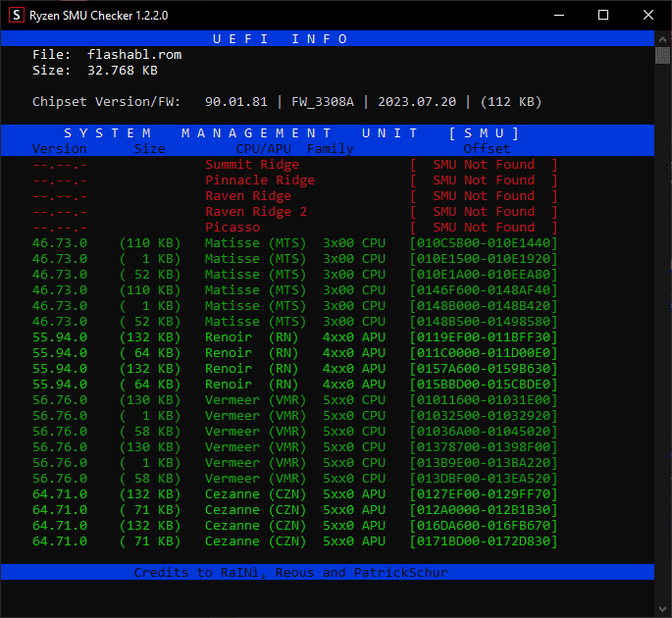The height and width of the screenshot is (618, 672).
Task: Click offset 0146F600-0148AF40
Action: click(484, 290)
